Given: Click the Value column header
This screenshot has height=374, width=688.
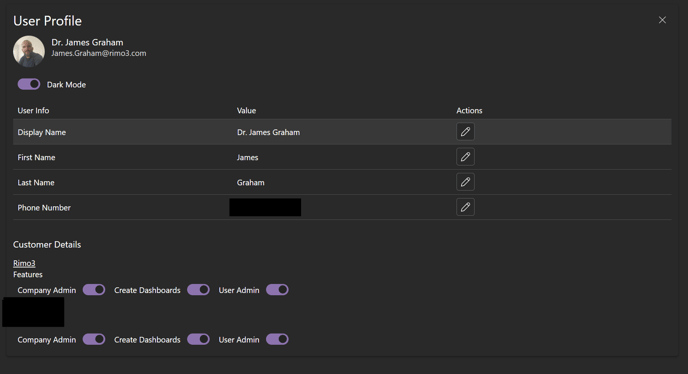Looking at the screenshot, I should pos(246,111).
